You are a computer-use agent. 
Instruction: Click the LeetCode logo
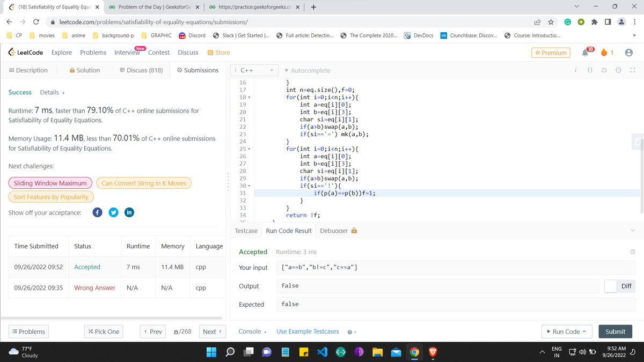point(26,53)
